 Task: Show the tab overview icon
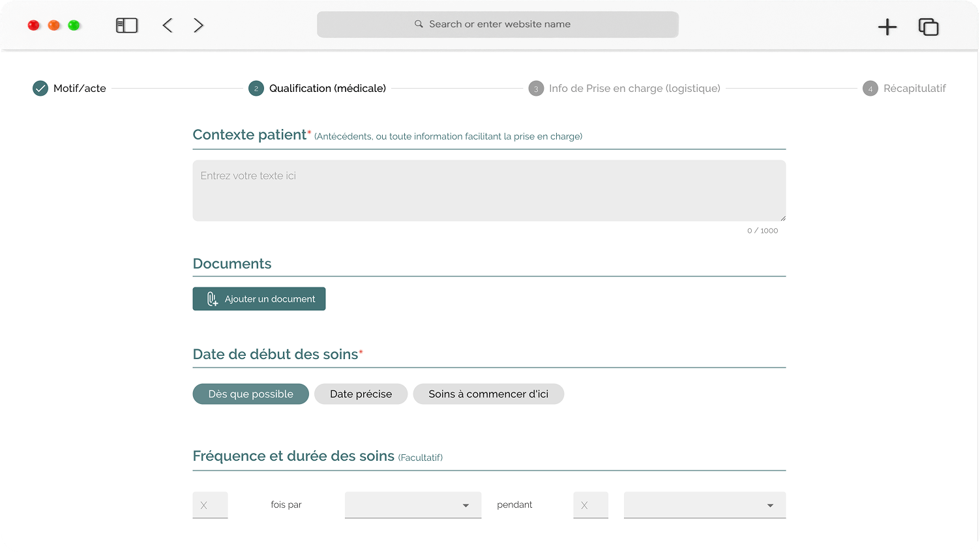pyautogui.click(x=928, y=27)
